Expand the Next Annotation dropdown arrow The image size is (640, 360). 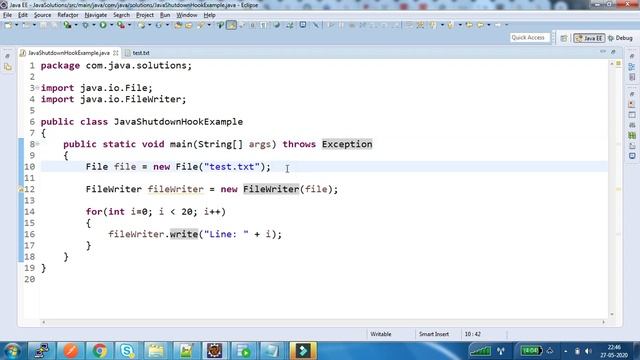pyautogui.click(x=442, y=25)
